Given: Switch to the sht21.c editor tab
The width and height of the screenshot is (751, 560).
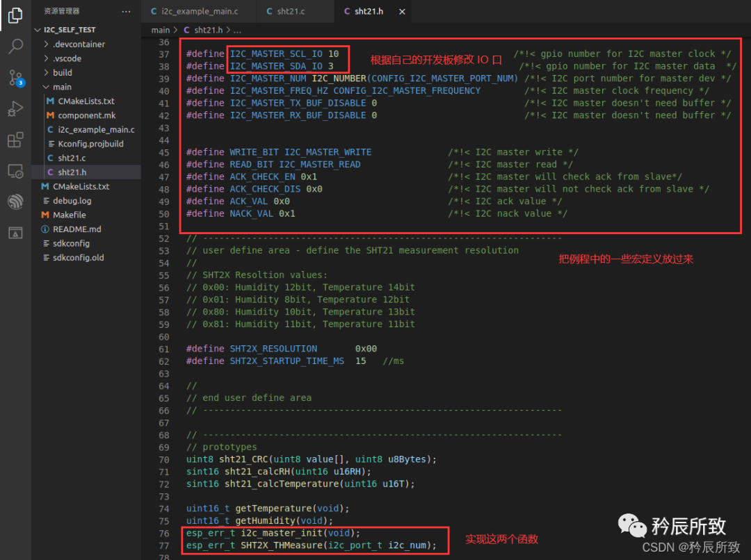Looking at the screenshot, I should tap(291, 11).
